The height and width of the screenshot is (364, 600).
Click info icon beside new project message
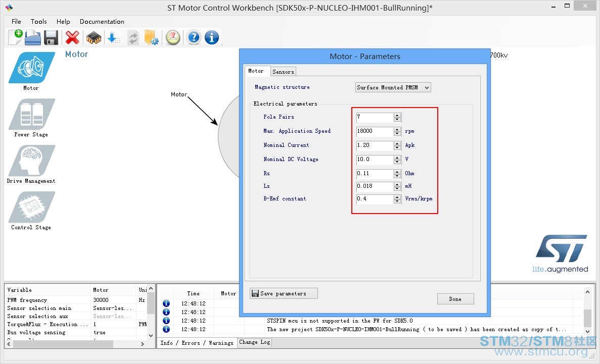click(x=166, y=329)
